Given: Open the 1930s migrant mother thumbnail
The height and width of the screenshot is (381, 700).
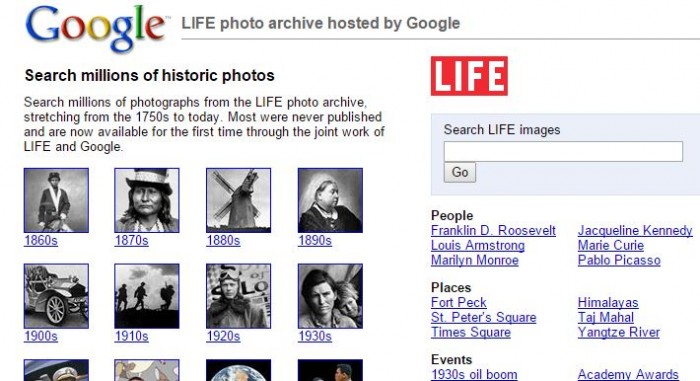Looking at the screenshot, I should click(330, 296).
